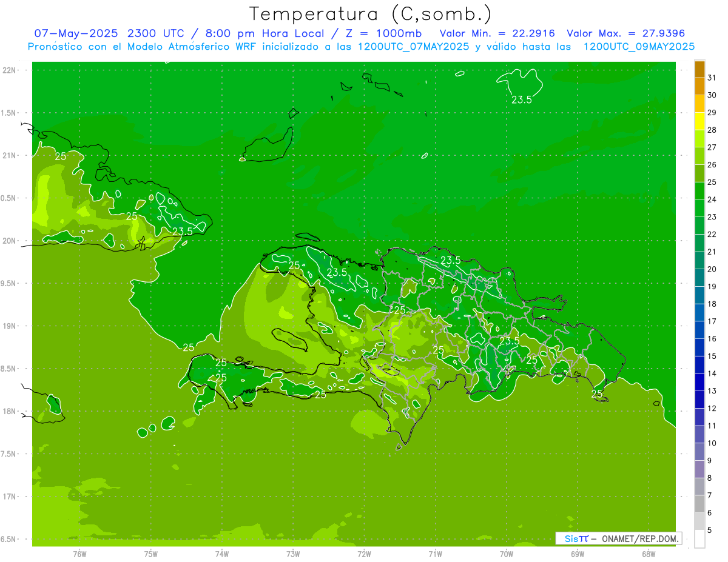
Task: Click the "75W" longitude axis label
Action: pos(151,554)
